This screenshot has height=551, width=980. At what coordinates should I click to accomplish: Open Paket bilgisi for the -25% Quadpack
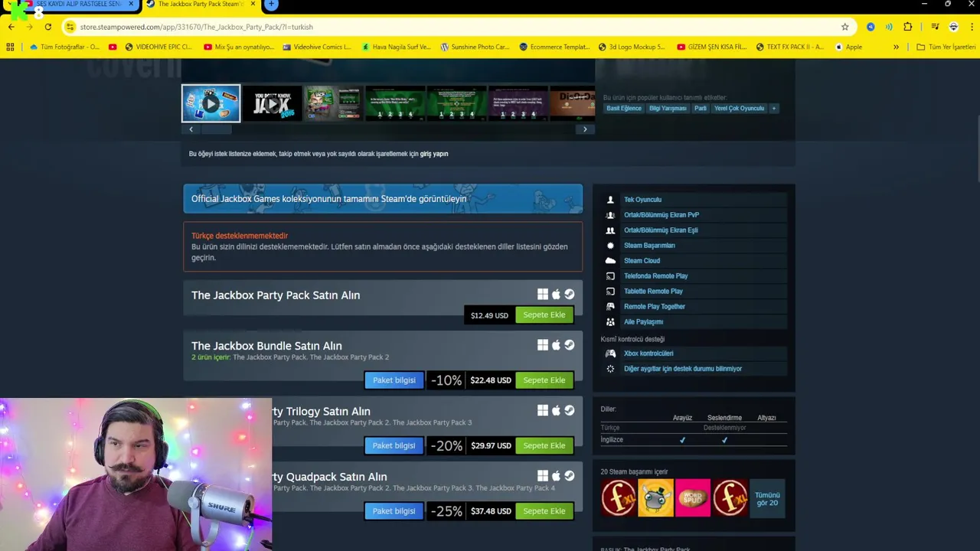pyautogui.click(x=394, y=511)
